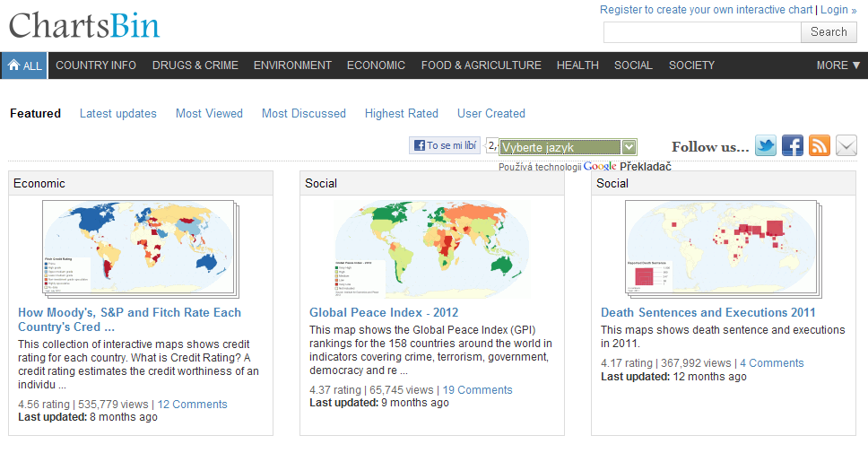Open the Global Peace Index map thumbnail

432,248
